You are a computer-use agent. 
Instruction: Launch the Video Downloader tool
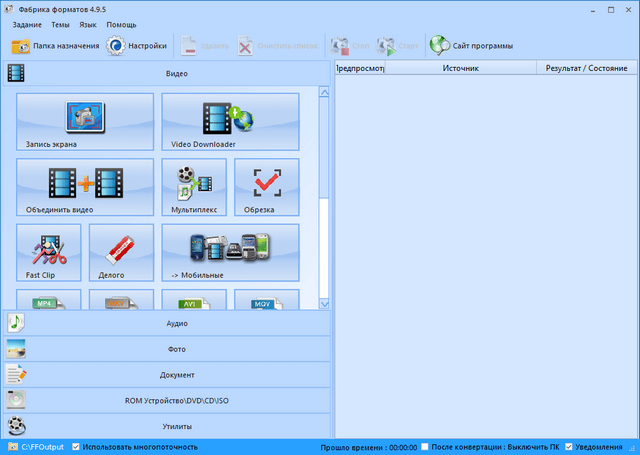tap(230, 122)
